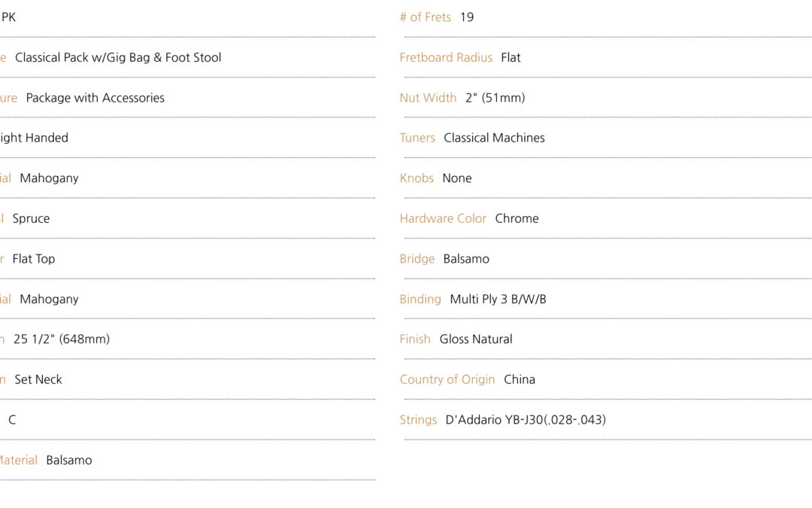Click the 'Set Neck' value
The height and width of the screenshot is (508, 812).
38,379
